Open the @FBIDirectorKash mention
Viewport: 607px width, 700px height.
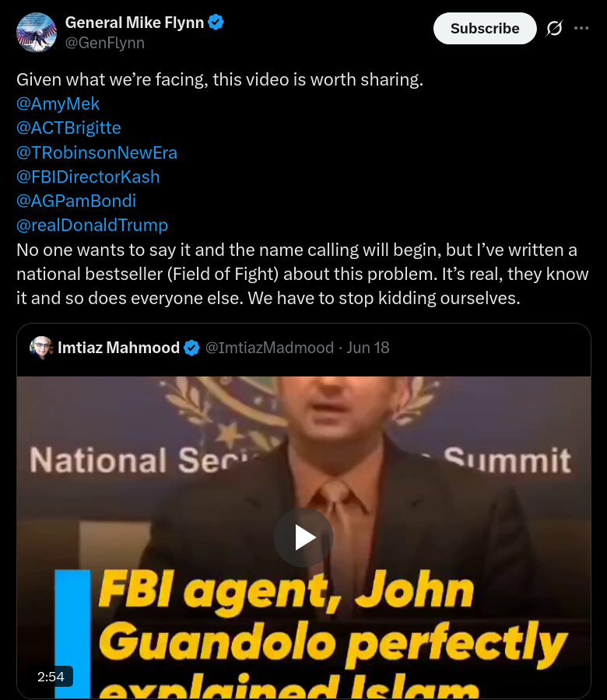point(88,177)
